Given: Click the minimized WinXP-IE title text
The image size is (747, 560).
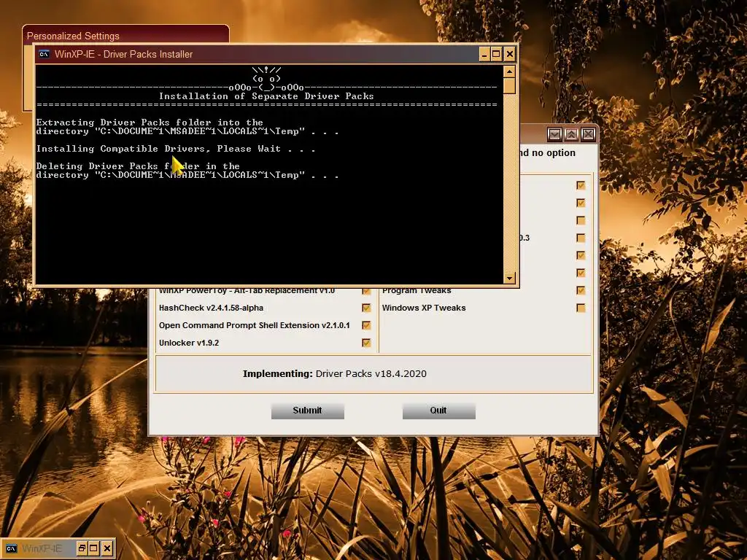Looking at the screenshot, I should [x=42, y=548].
